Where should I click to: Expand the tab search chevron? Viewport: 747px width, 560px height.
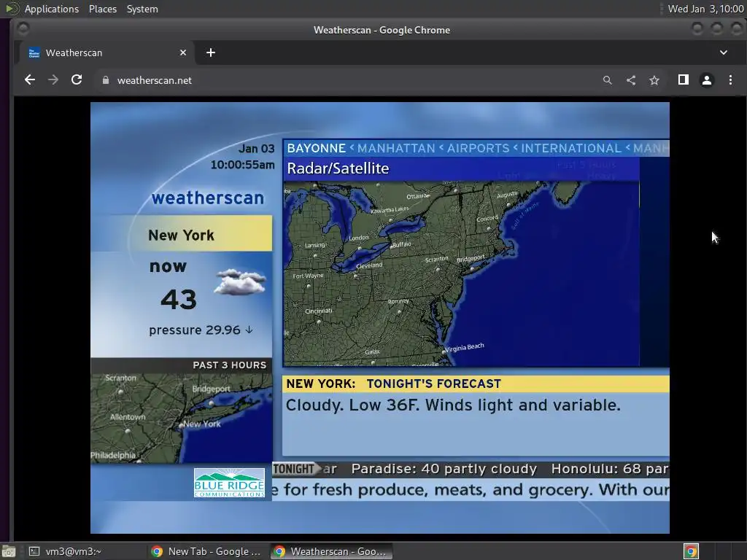723,52
